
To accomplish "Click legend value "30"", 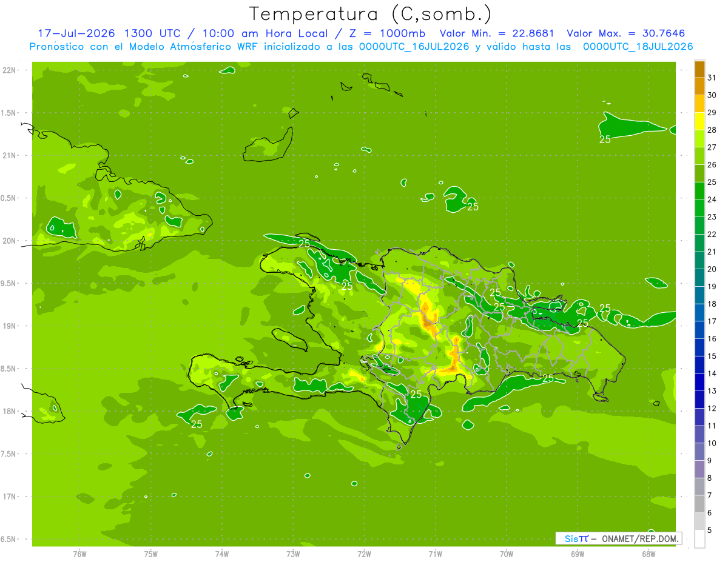I will point(712,95).
